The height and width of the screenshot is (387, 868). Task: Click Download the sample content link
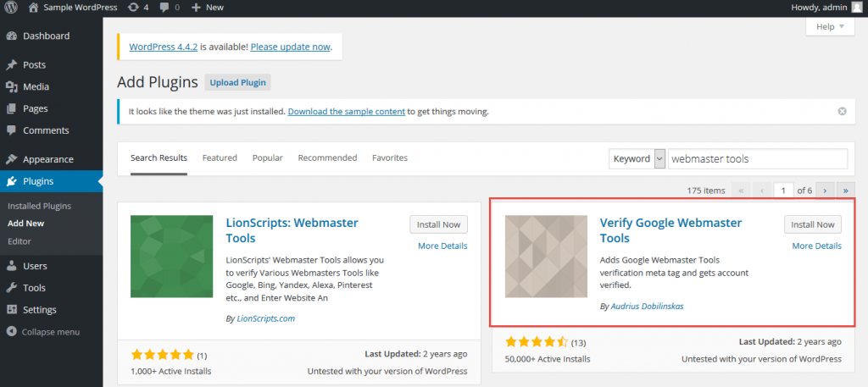[x=347, y=112]
